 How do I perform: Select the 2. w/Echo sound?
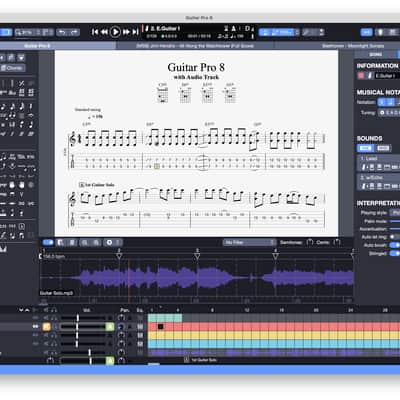coord(379,182)
